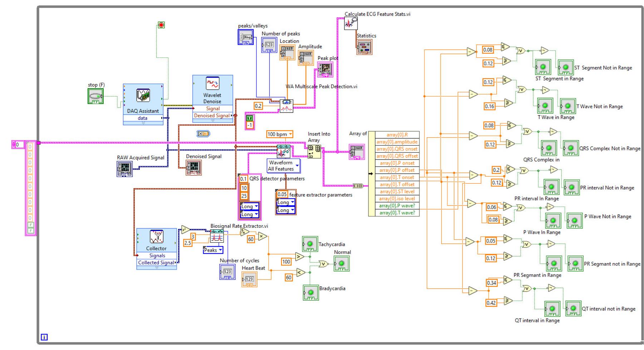Select the loop iteration terminal

[x=44, y=337]
